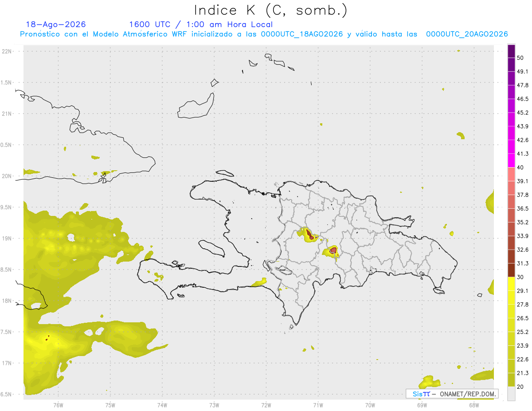Viewport: 532px width, 411px height.
Task: Click the "37.8" color scale value
Action: pos(523,195)
